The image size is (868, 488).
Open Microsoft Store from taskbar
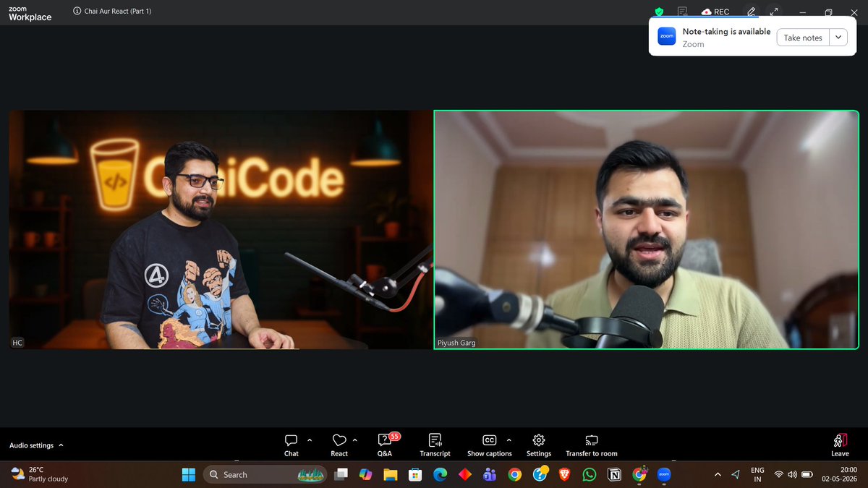coord(415,474)
